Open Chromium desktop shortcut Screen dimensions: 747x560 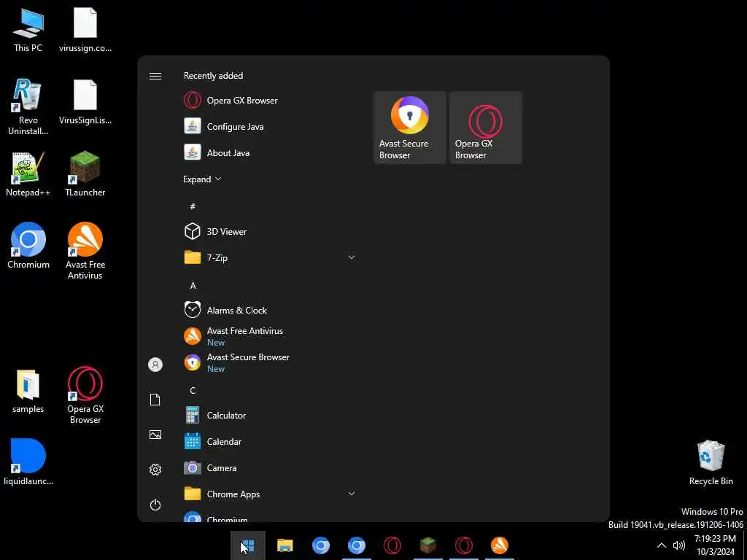tap(28, 246)
